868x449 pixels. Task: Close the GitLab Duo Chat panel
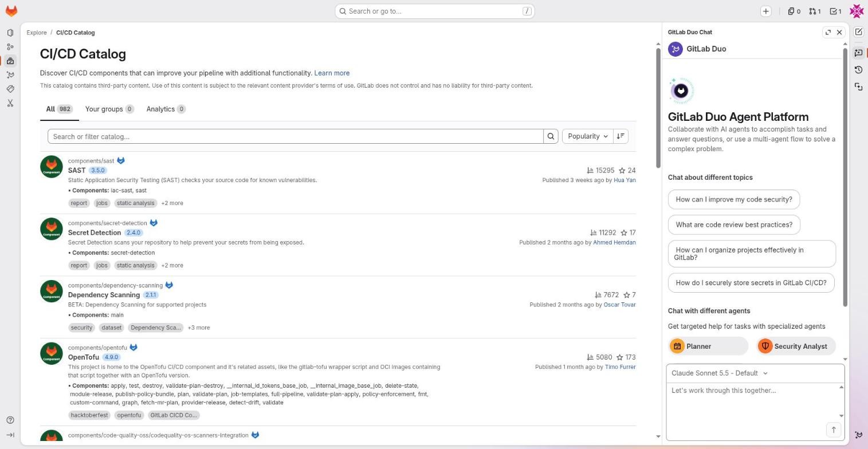pos(839,32)
